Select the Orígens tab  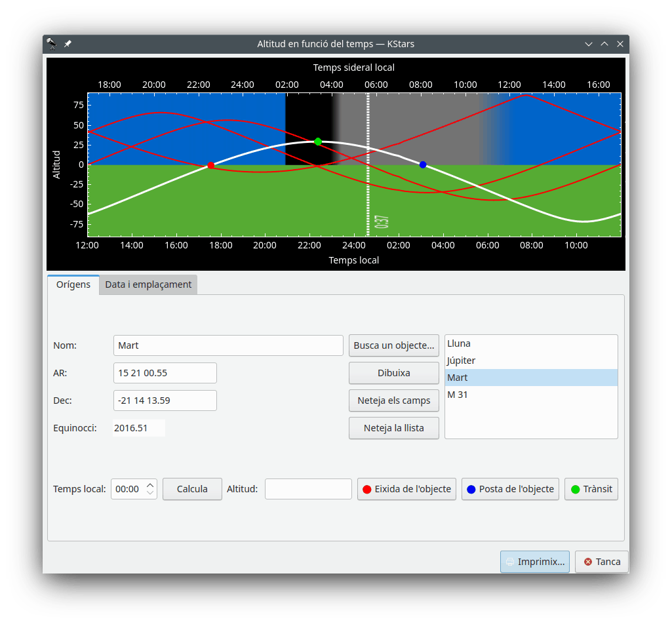point(73,284)
